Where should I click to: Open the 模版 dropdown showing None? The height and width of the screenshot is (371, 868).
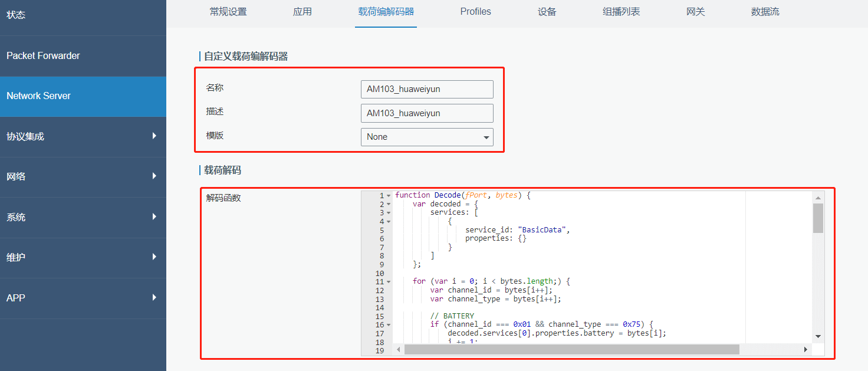pos(426,137)
